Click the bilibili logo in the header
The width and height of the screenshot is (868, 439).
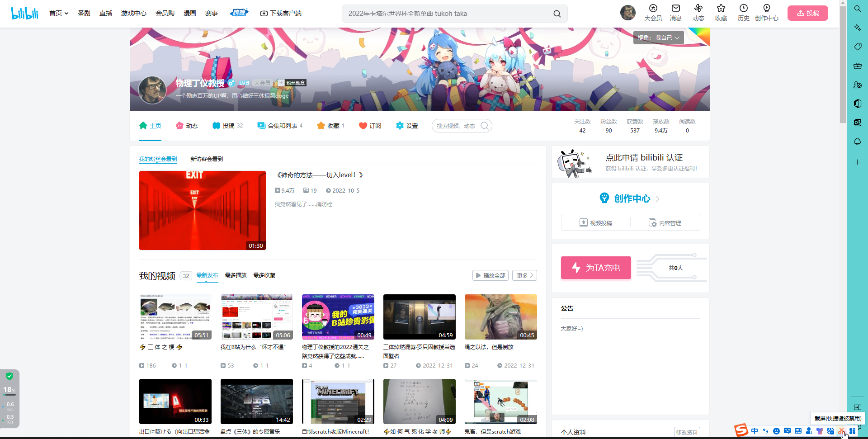[x=25, y=13]
